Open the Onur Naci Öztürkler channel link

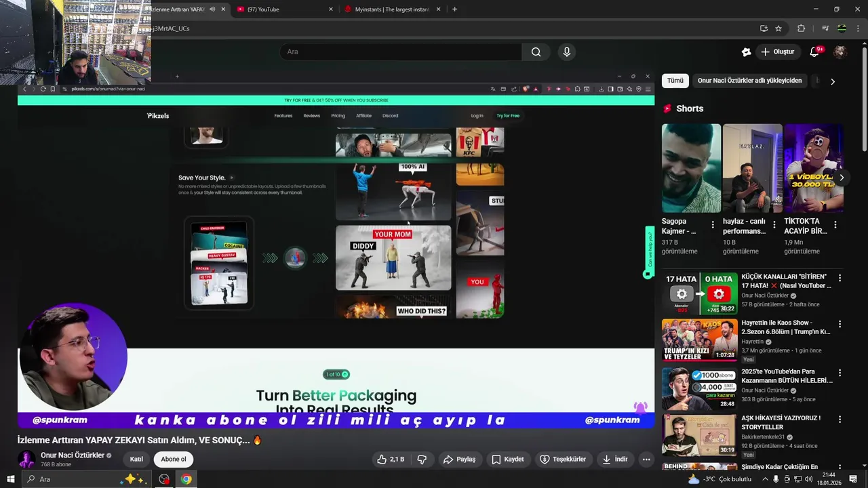73,455
